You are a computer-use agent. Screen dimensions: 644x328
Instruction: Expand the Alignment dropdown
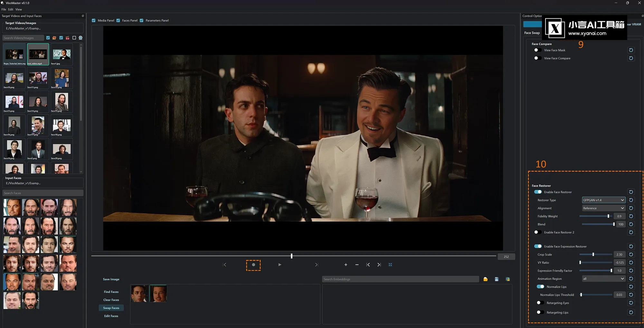tap(603, 208)
